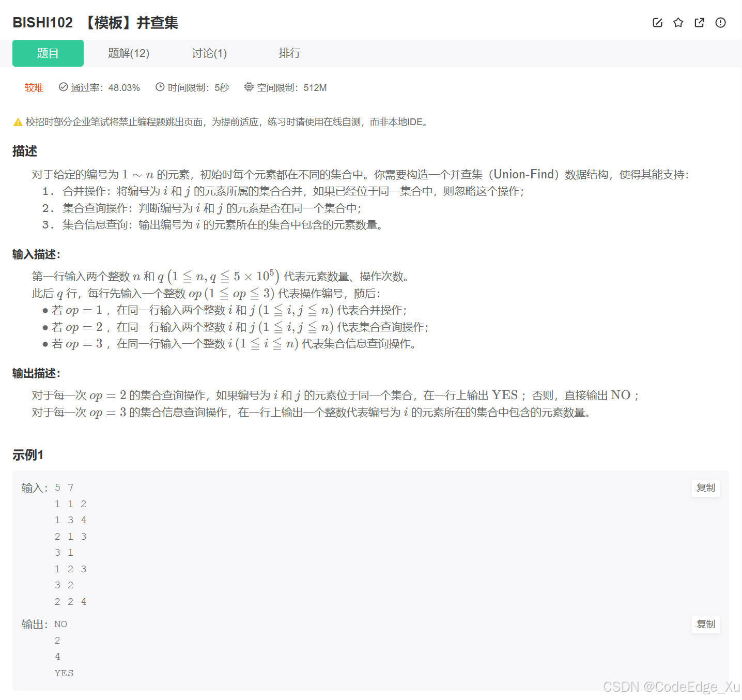Screen dimensions: 742x700
Task: Switch to the 题目 tab
Action: [48, 53]
